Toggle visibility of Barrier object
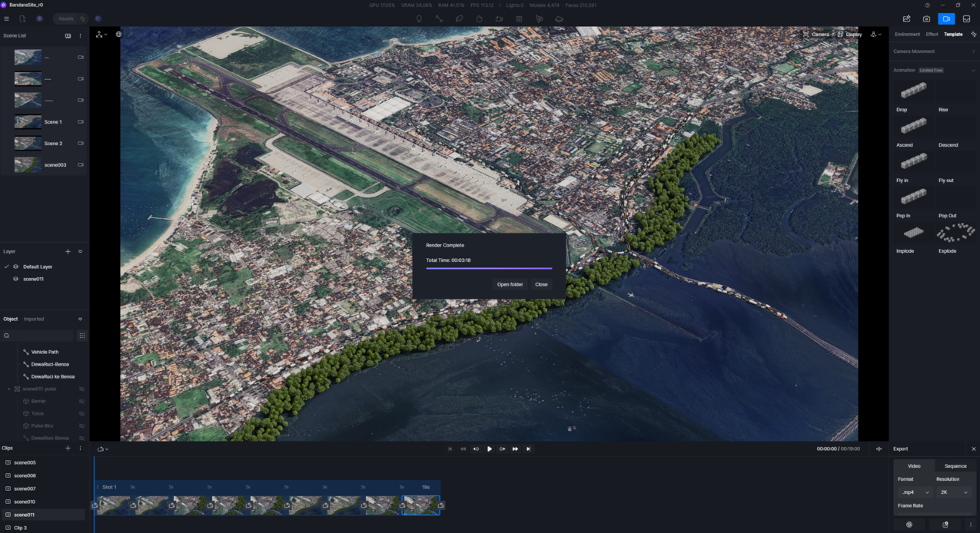Image resolution: width=980 pixels, height=533 pixels. click(x=81, y=402)
